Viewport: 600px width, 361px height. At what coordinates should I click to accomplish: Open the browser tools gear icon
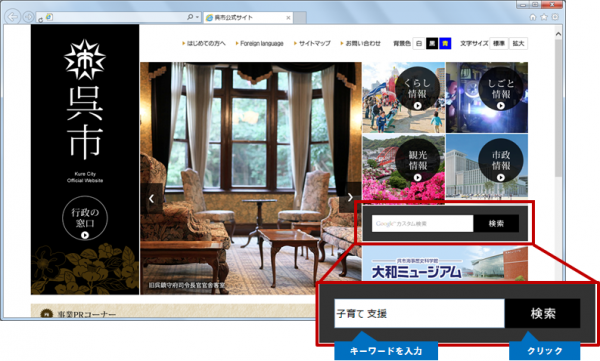pos(555,17)
